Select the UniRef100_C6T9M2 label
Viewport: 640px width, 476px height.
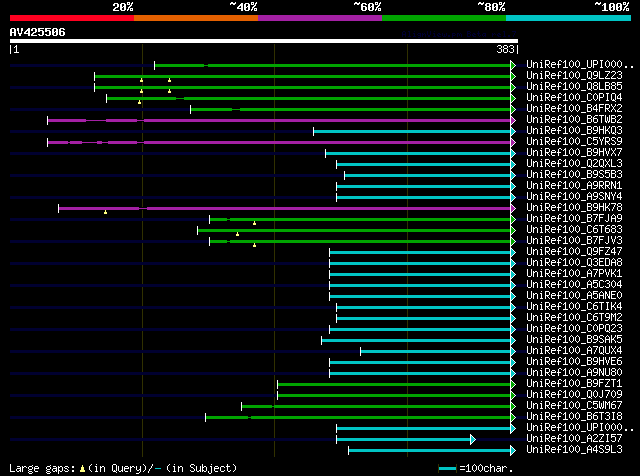574,318
